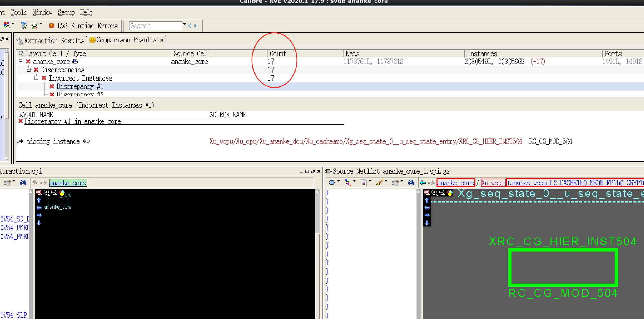The width and height of the screenshot is (644, 319).
Task: Click the cyan back arrow in Source Netlist navigation
Action: click(x=423, y=183)
